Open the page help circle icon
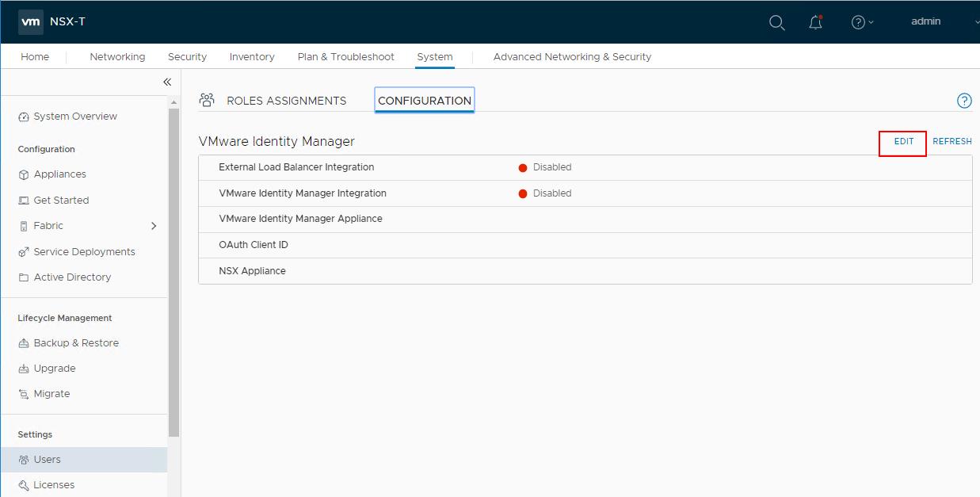Image resolution: width=980 pixels, height=497 pixels. (x=964, y=101)
